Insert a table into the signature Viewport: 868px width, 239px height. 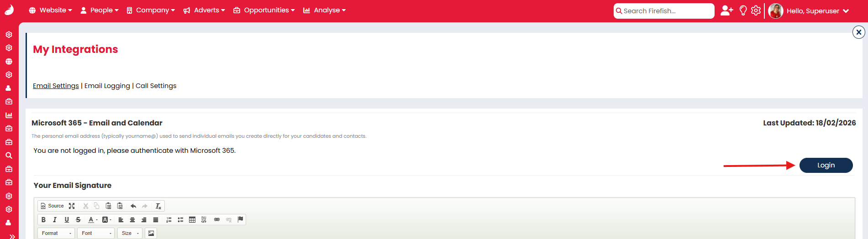coord(192,220)
